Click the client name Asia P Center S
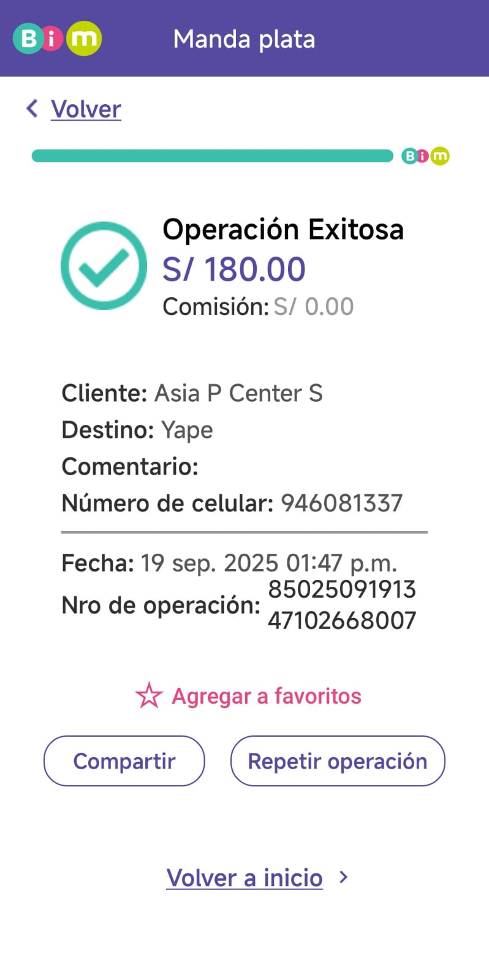The image size is (489, 980). pos(238,393)
